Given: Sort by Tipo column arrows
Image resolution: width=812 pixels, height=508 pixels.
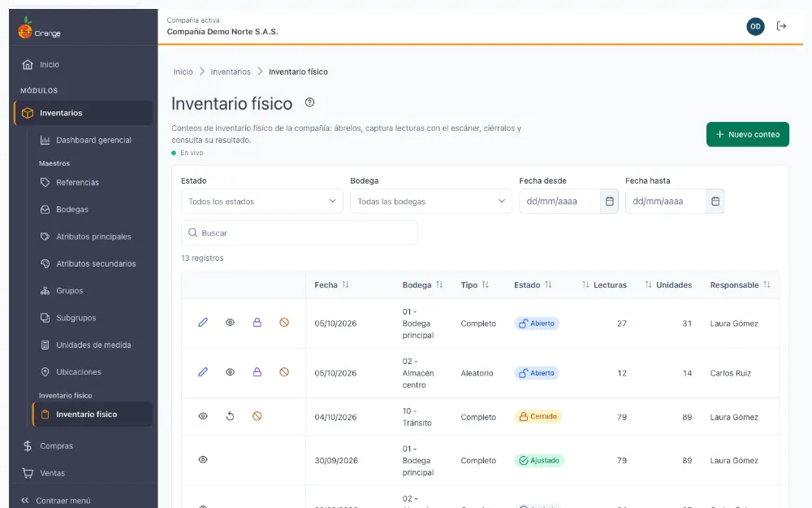Looking at the screenshot, I should tap(486, 284).
